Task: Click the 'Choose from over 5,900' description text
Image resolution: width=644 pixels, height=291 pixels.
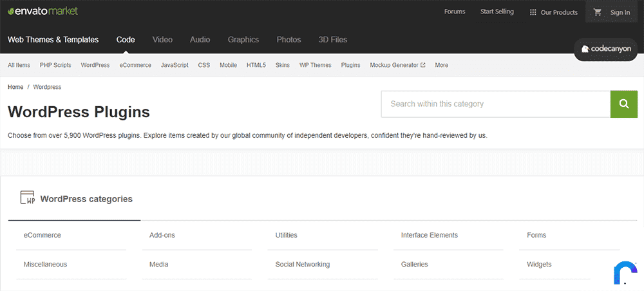Action: (247, 135)
